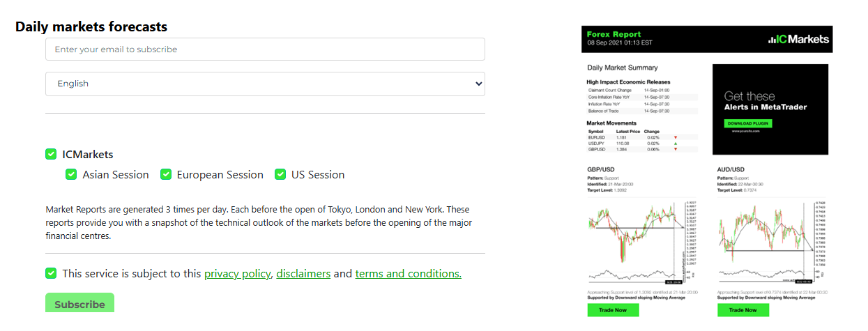Open the privacy policy link
This screenshot has width=868, height=331.
click(237, 274)
